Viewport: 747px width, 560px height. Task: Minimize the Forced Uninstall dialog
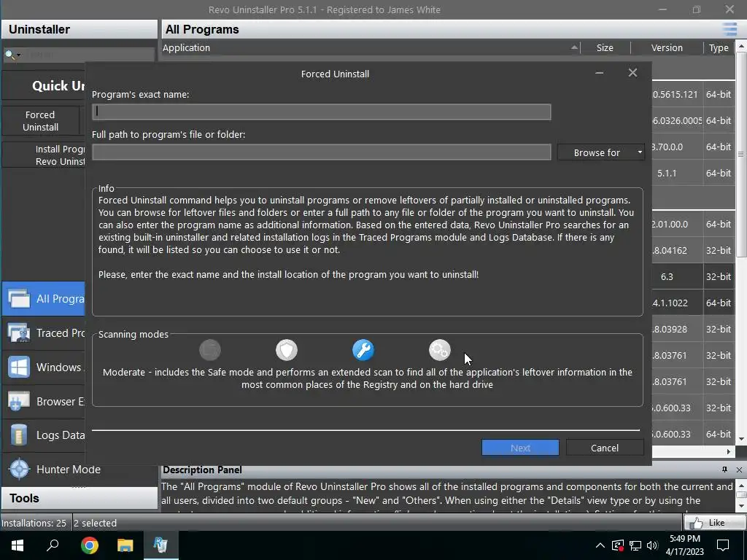[600, 73]
